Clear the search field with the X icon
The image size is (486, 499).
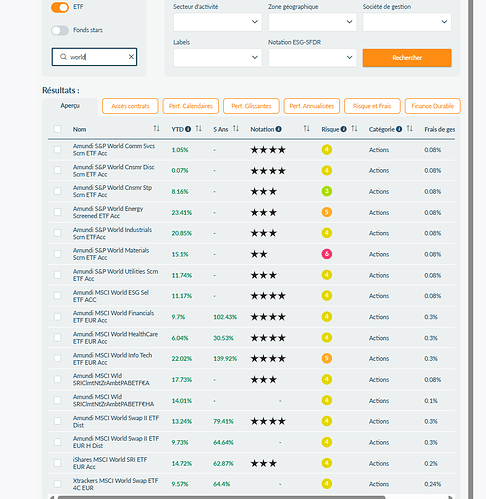131,57
